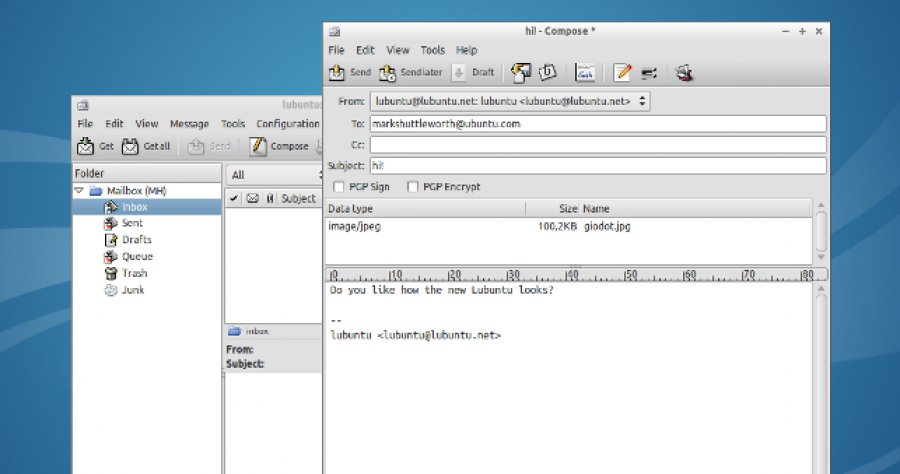Save message using the Draft icon
Image resolution: width=900 pixels, height=474 pixels.
pos(459,73)
